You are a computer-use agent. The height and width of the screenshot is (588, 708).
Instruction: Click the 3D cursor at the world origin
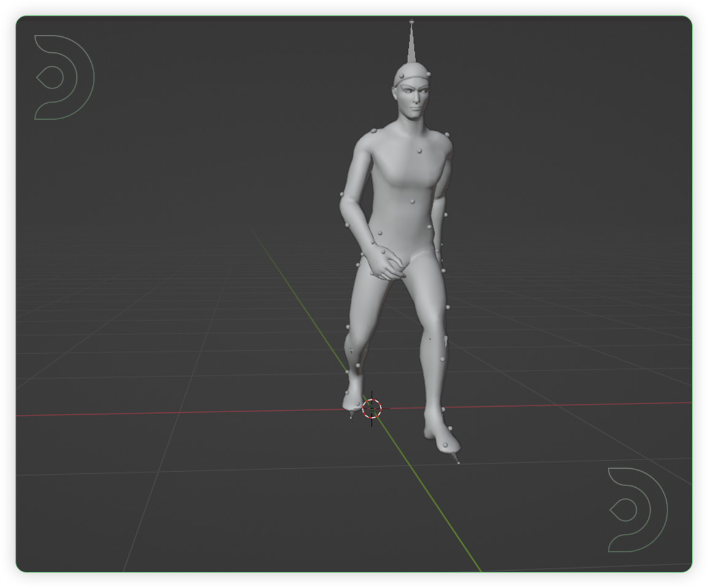372,409
